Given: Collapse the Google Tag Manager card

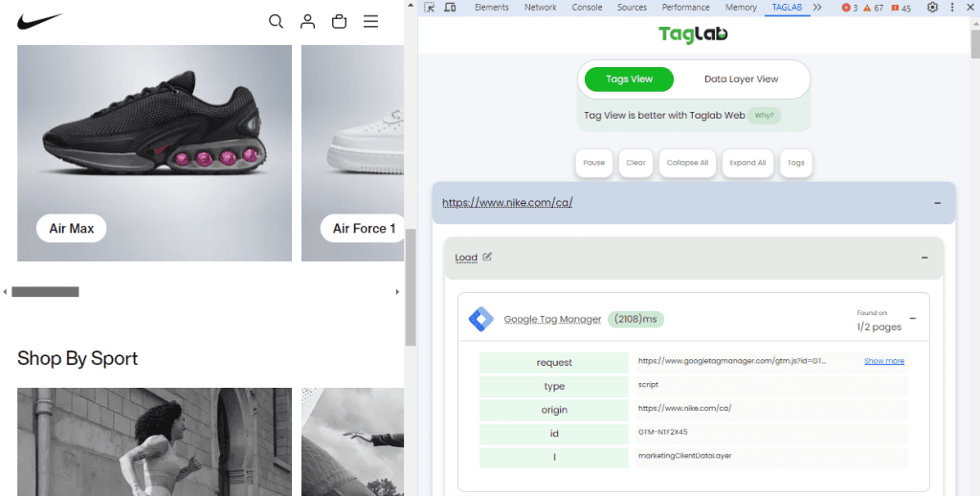Looking at the screenshot, I should click(x=912, y=318).
